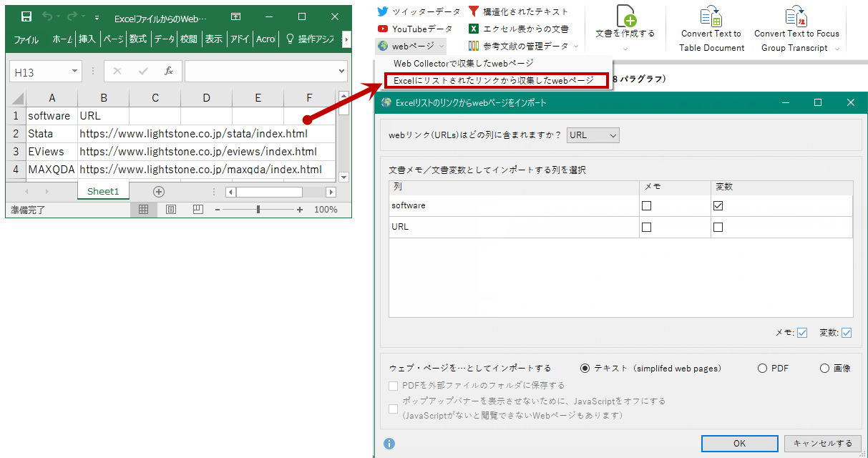
Task: Click the zoom in plus in Excel
Action: point(300,210)
